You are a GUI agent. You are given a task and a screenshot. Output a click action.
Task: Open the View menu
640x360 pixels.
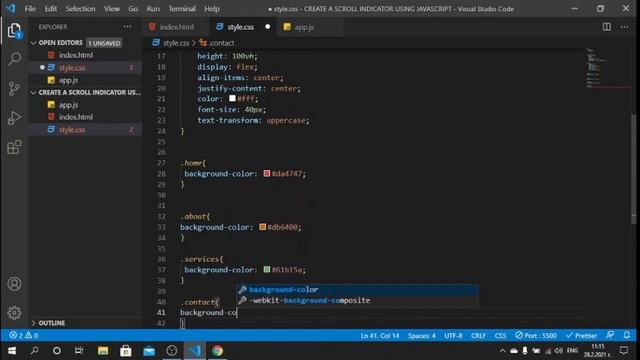coord(112,9)
